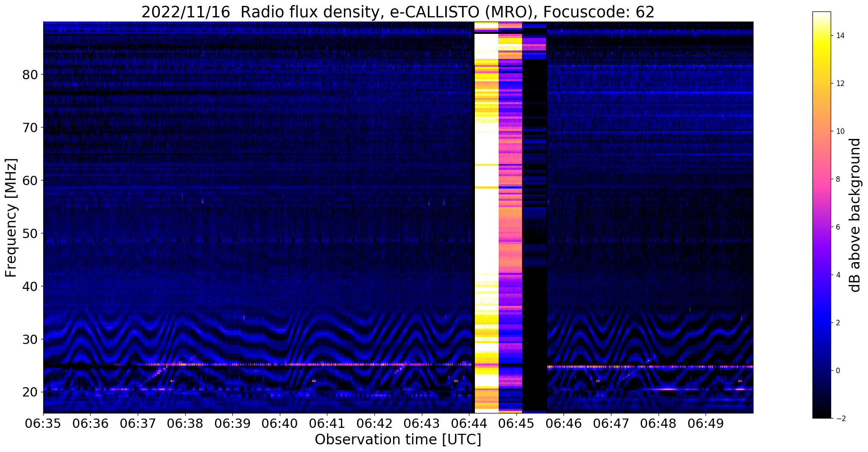Click the colorbar tick value 4
This screenshot has height=452, width=868.
point(837,275)
